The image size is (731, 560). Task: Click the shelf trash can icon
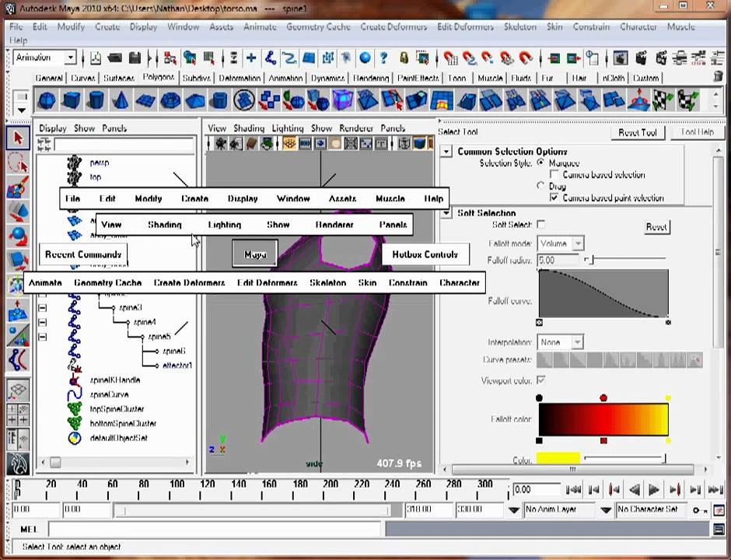click(719, 76)
